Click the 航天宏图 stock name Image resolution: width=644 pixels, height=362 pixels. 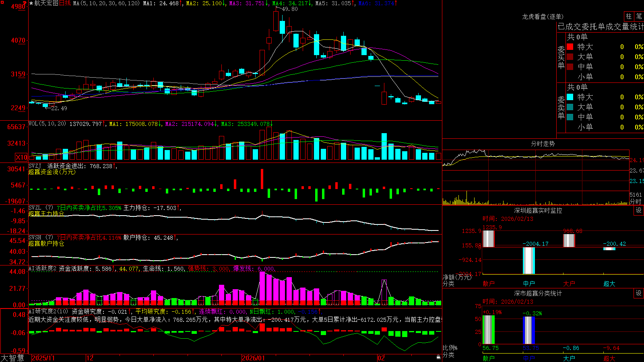click(46, 3)
